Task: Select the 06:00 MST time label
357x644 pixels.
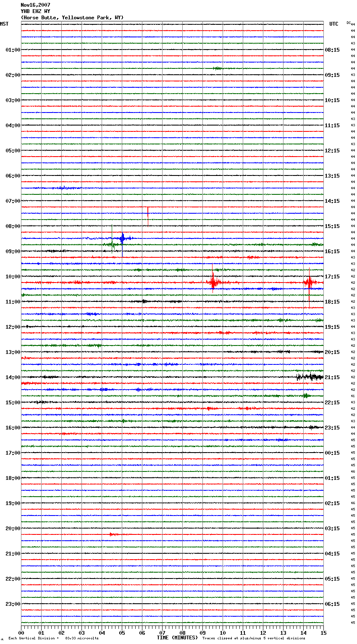Action: tap(13, 176)
